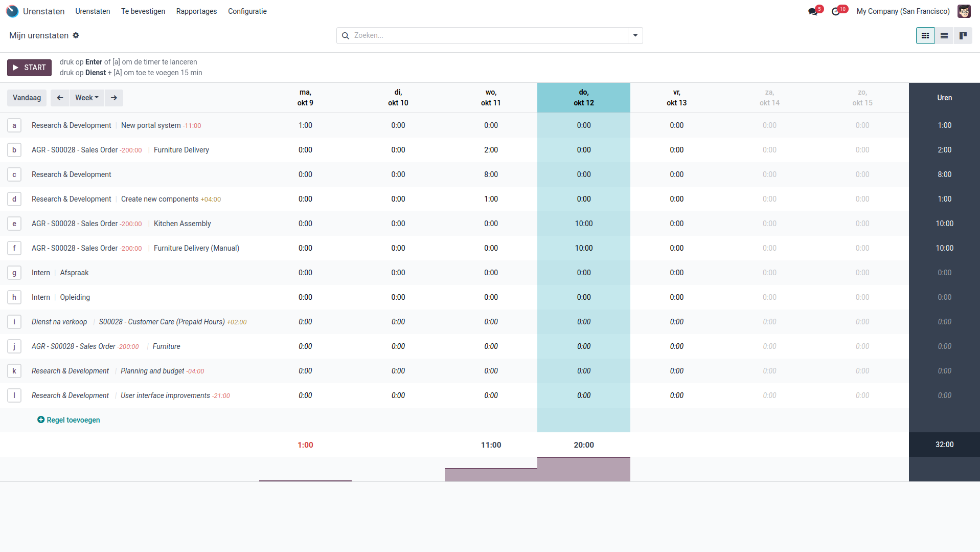Open the messages conversations panel
980x552 pixels.
tap(812, 10)
